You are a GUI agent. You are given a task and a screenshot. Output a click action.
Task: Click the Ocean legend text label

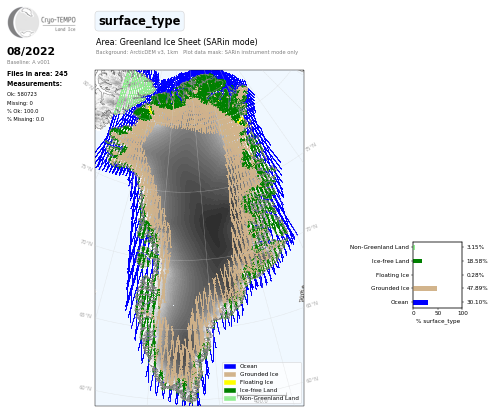tap(248, 366)
